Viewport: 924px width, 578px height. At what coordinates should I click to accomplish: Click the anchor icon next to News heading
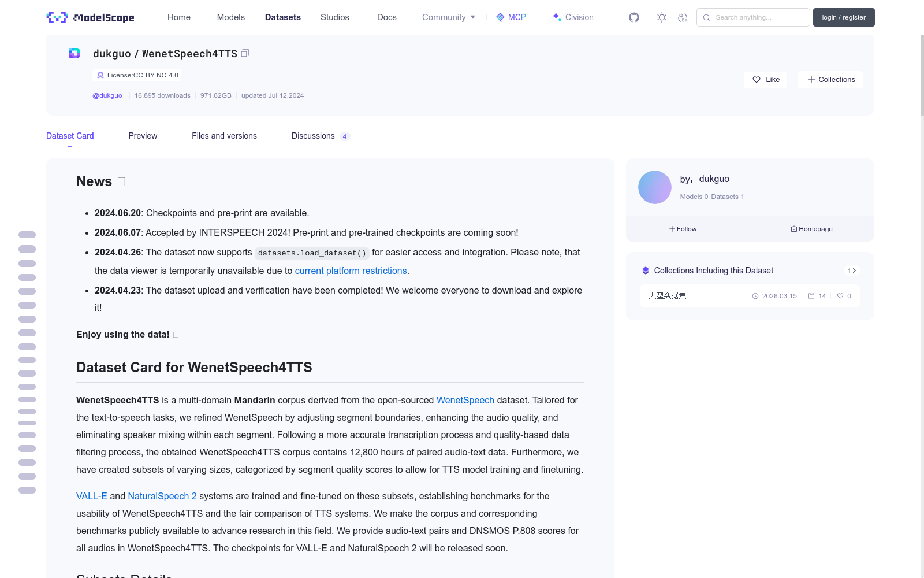121,181
